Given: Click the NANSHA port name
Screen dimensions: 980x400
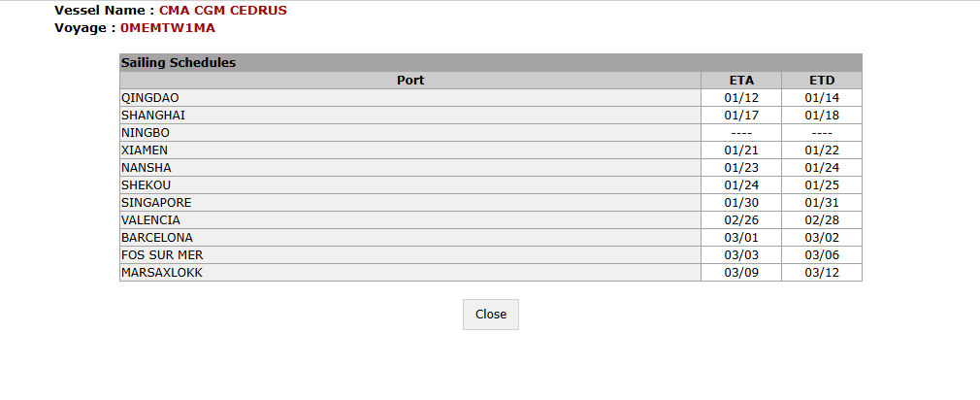Looking at the screenshot, I should 147,168.
